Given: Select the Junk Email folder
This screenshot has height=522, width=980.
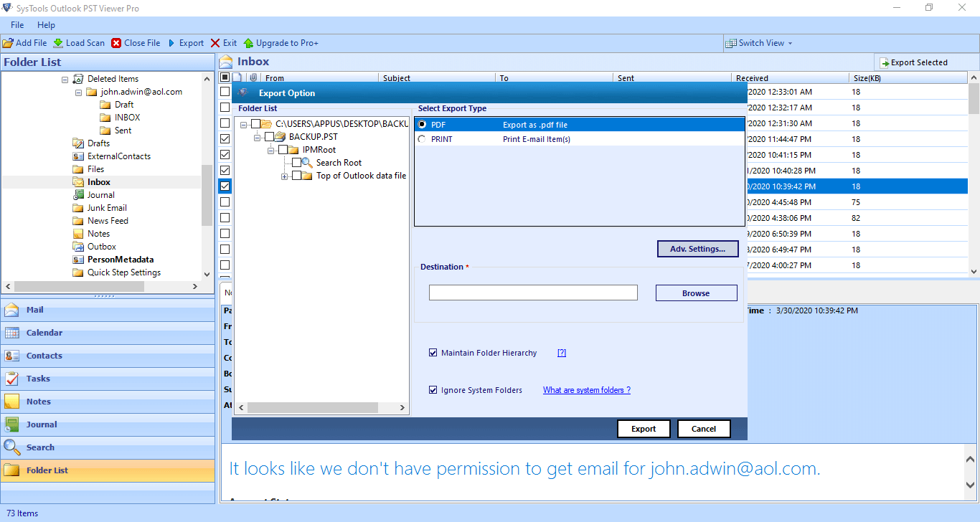Looking at the screenshot, I should [107, 208].
